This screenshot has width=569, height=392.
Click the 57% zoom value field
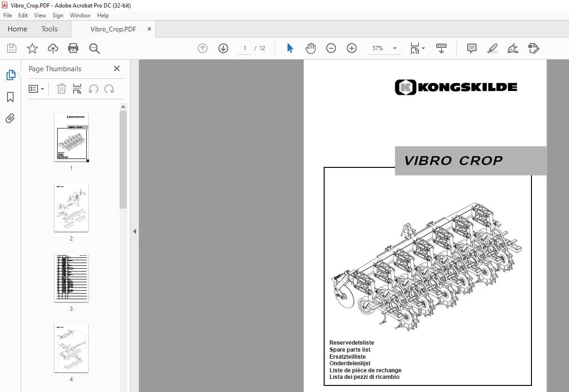[x=378, y=48]
